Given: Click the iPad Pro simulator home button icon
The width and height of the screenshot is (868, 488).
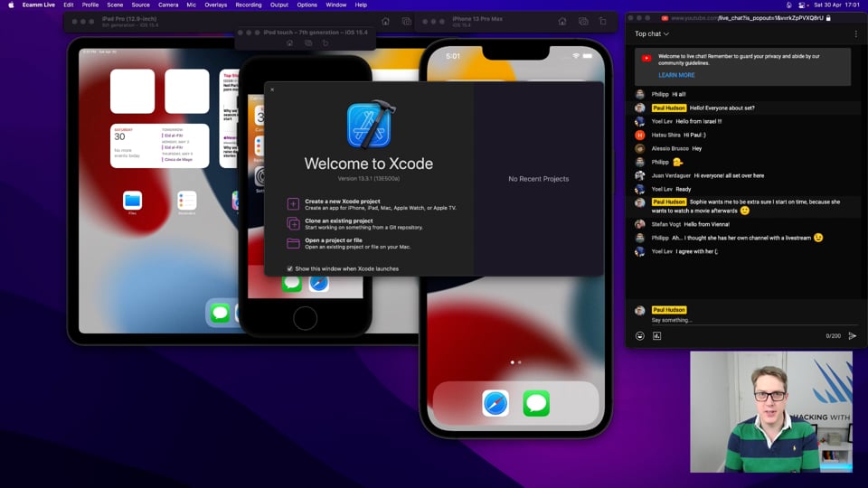Looking at the screenshot, I should click(386, 22).
